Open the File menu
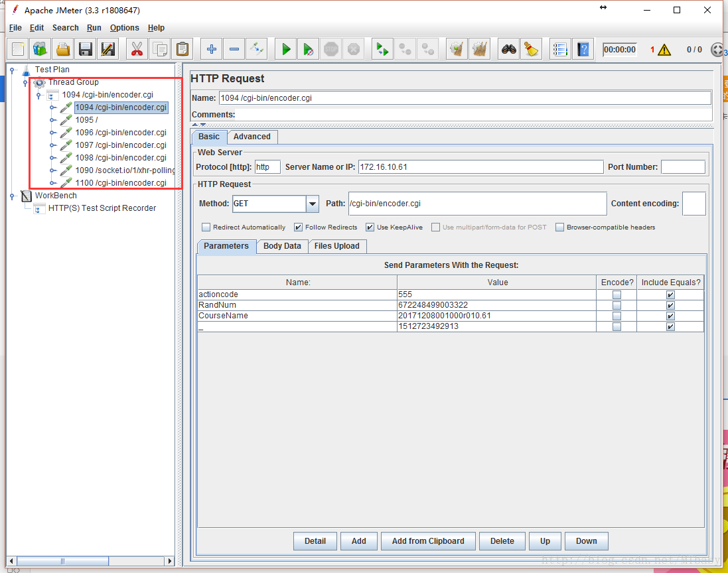The height and width of the screenshot is (573, 728). pos(15,28)
